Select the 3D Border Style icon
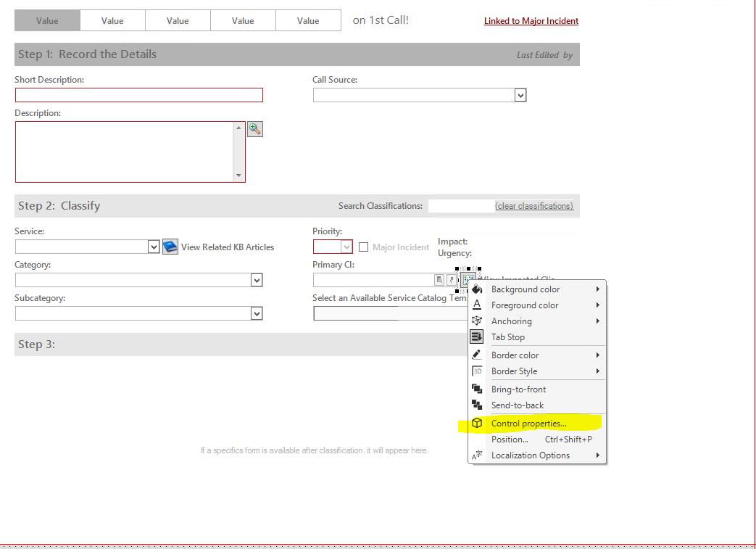Image resolution: width=756 pixels, height=549 pixels. coord(476,371)
